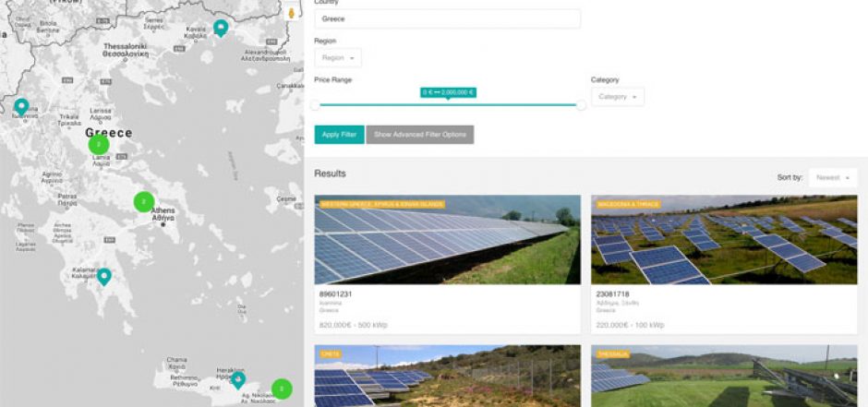Viewport: 868px width, 407px height.
Task: Click the map pin near Heraklion
Action: pyautogui.click(x=238, y=380)
